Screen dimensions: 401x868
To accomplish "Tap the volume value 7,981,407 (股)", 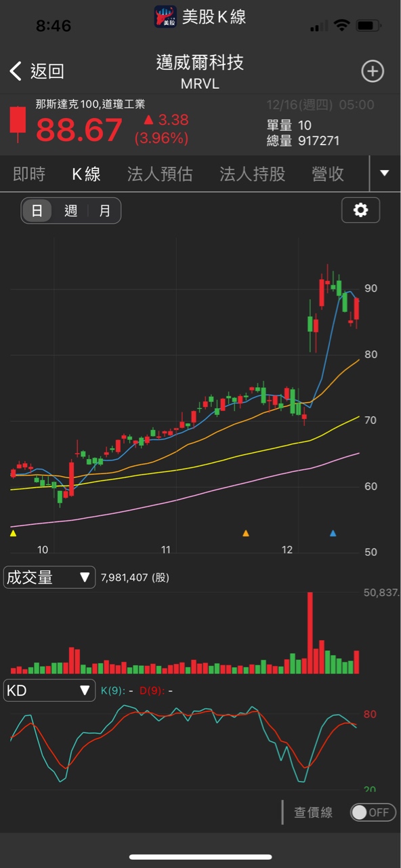I will [135, 578].
